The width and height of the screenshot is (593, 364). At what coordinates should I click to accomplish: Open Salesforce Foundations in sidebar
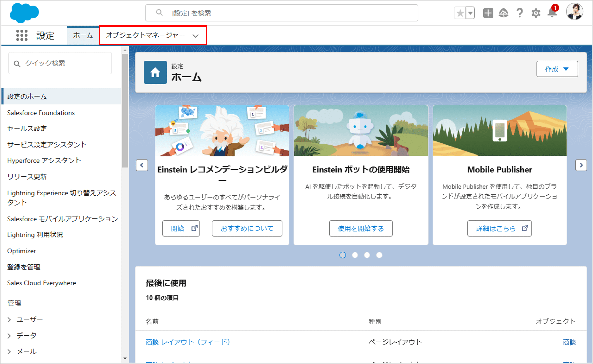(41, 113)
